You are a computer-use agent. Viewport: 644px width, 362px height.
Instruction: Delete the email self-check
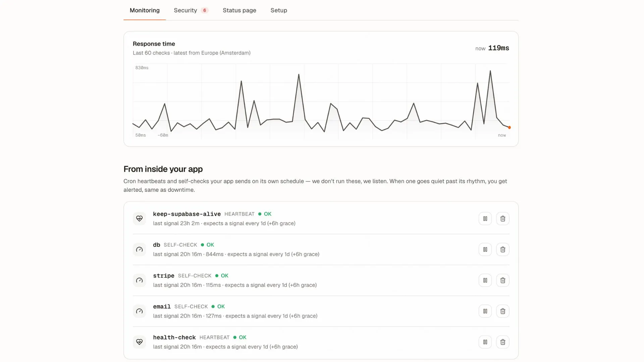[502, 311]
